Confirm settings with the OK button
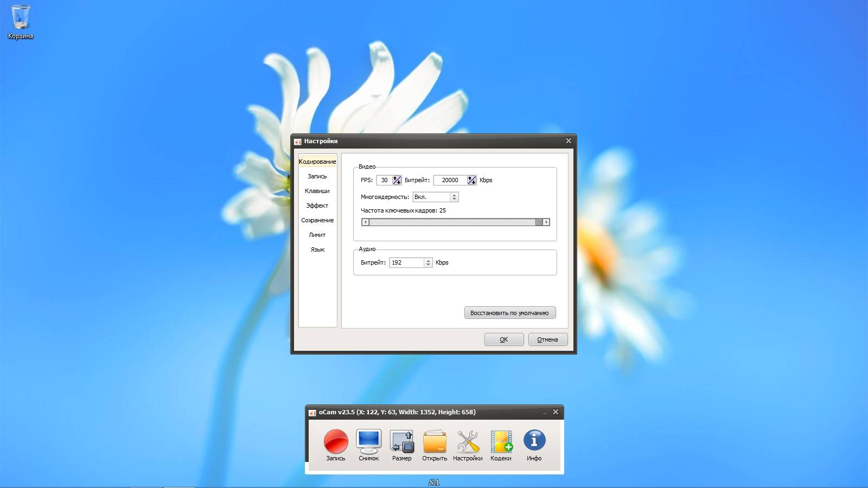The height and width of the screenshot is (488, 868). (503, 339)
